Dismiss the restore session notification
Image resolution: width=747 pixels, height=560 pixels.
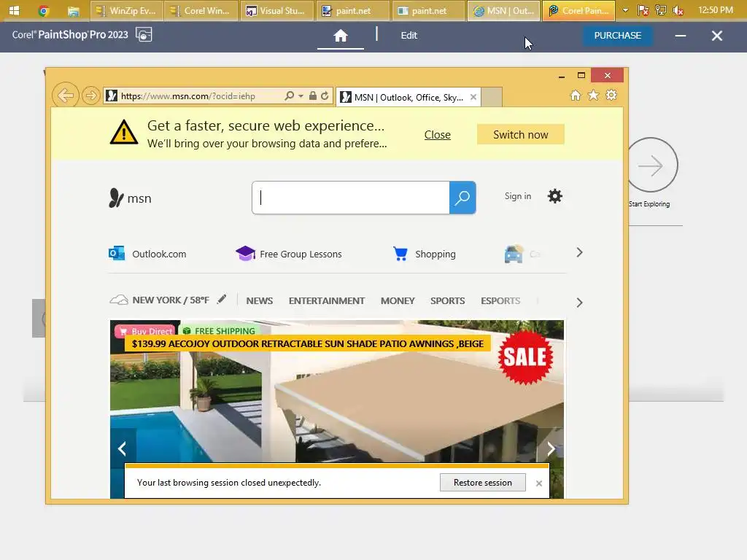[539, 483]
